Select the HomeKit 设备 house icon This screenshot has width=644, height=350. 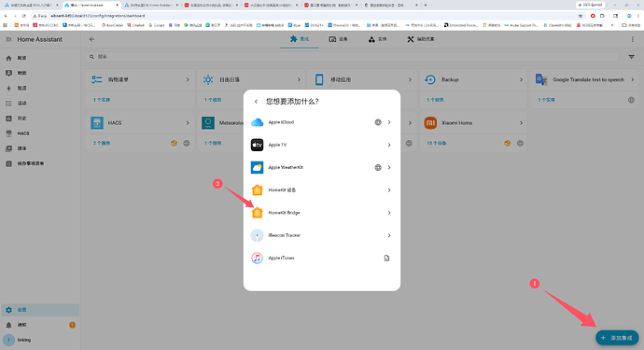[x=257, y=190]
